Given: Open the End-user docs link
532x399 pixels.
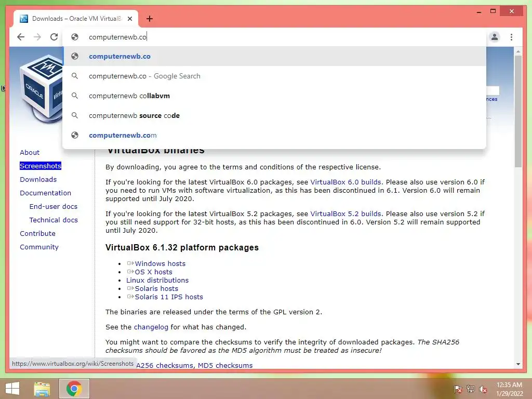Looking at the screenshot, I should point(54,207).
